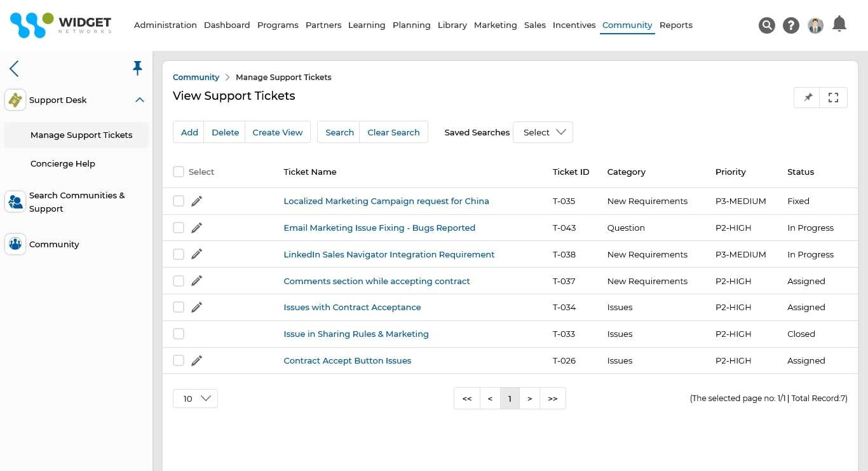The image size is (868, 471).
Task: Open the Contract Accept Button Issues ticket
Action: pyautogui.click(x=348, y=360)
